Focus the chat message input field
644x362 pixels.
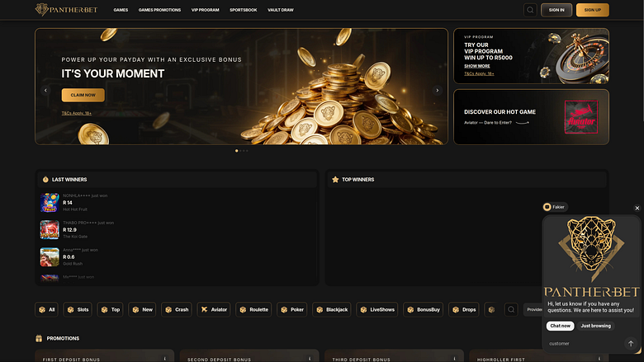click(585, 344)
